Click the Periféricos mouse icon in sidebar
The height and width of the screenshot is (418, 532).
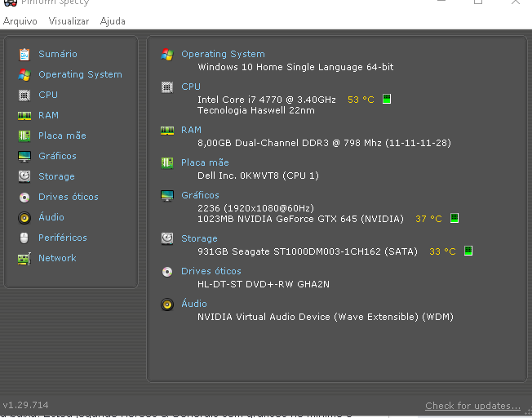point(24,238)
